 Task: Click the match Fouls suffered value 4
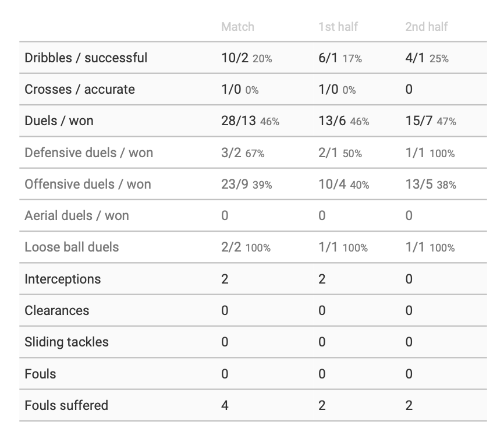tap(225, 405)
